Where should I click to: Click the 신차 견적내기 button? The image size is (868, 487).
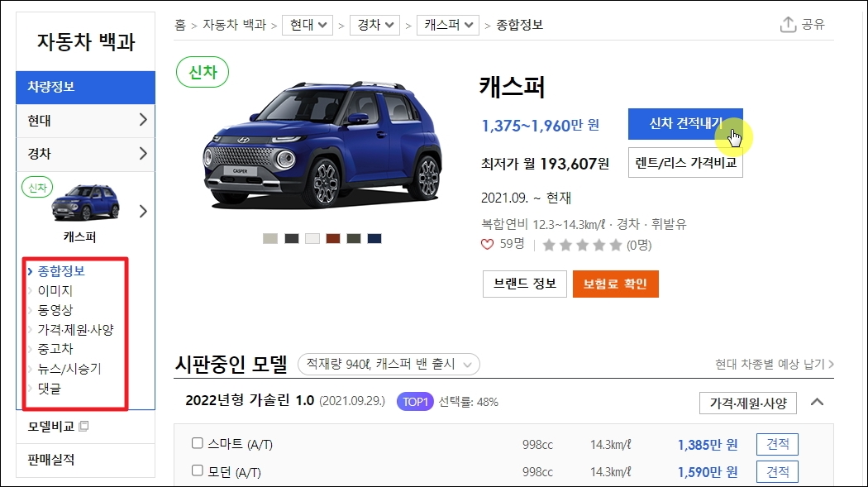click(685, 123)
